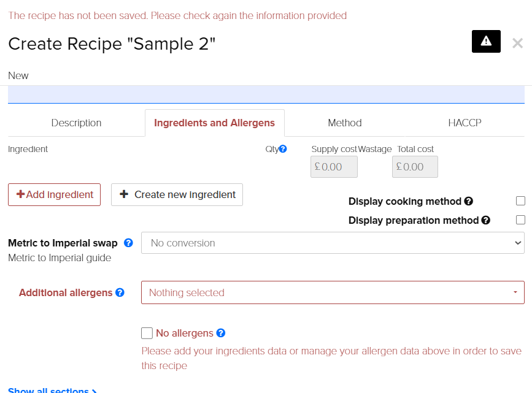Enable the Display preparation method checkbox
This screenshot has height=393, width=532.
tap(520, 219)
